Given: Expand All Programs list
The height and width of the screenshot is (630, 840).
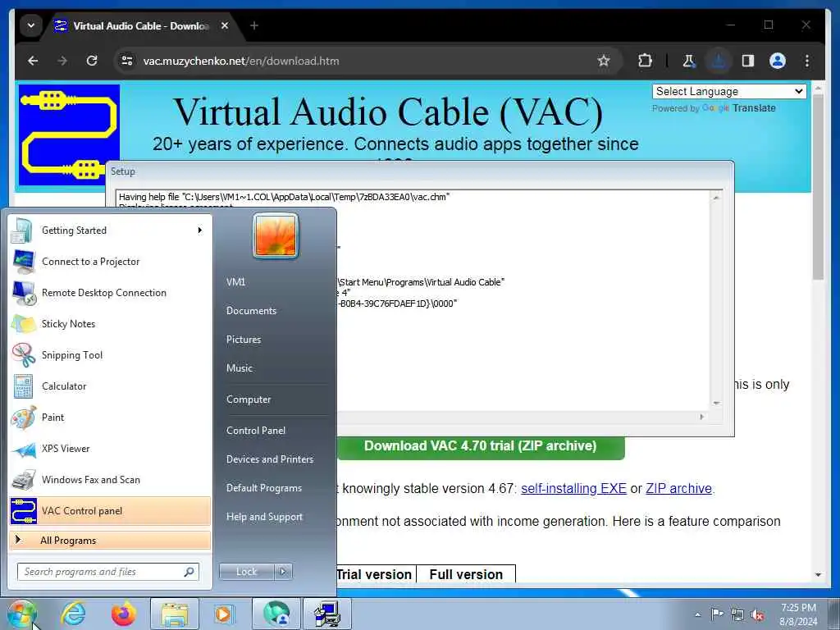Looking at the screenshot, I should tap(110, 540).
